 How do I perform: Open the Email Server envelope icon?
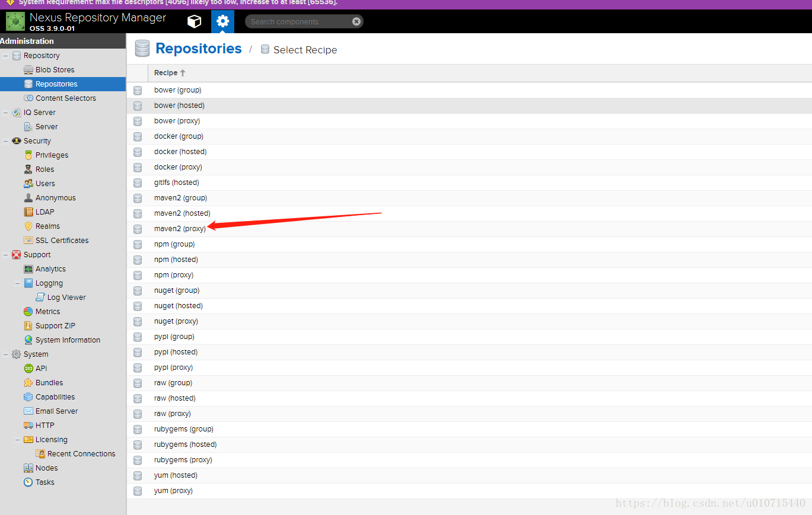(28, 411)
